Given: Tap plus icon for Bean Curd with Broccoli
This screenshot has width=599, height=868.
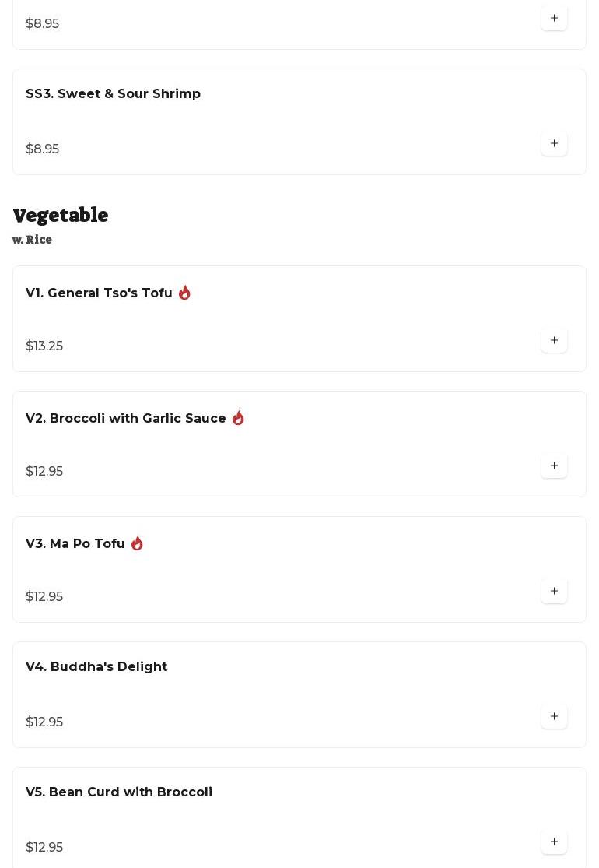Looking at the screenshot, I should click(x=554, y=842).
